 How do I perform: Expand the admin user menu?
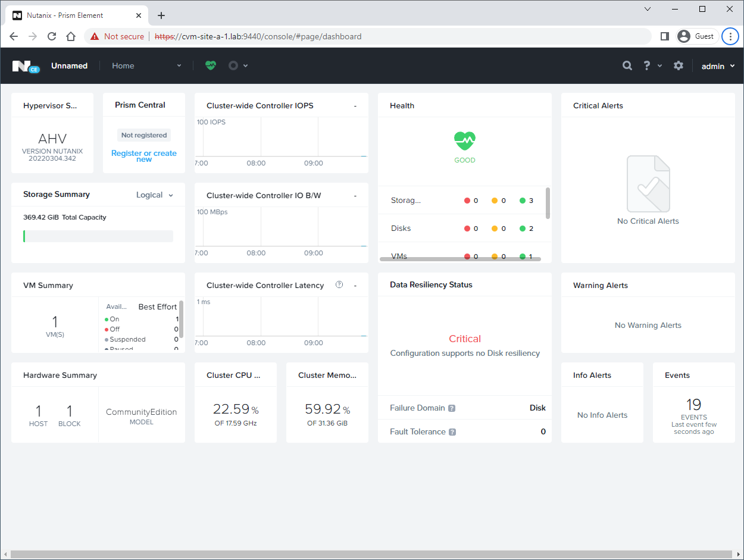coord(718,66)
